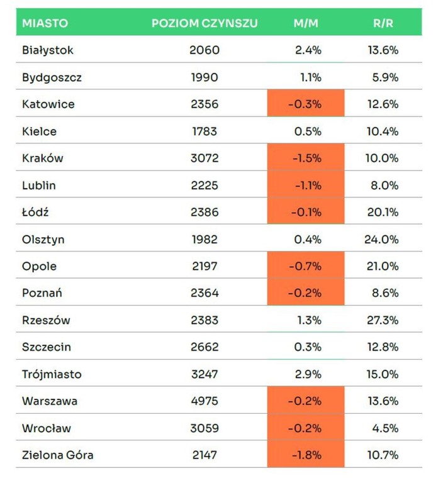Viewport: 448px width, 478px height.
Task: Click Poznań's 8.6% yearly value
Action: tap(385, 293)
